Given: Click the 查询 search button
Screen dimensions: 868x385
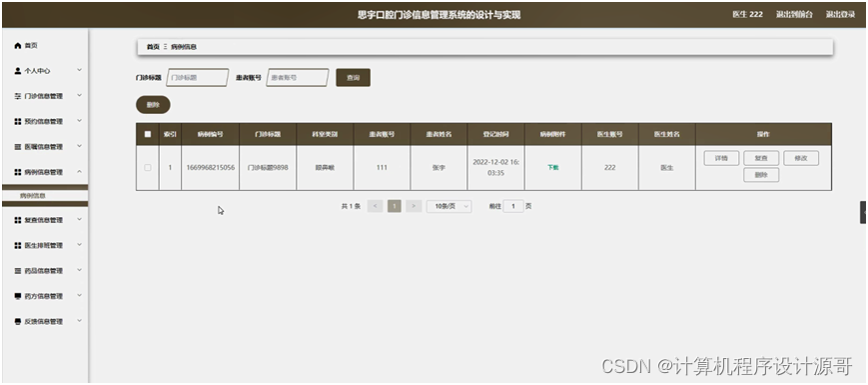Looking at the screenshot, I should [x=354, y=78].
